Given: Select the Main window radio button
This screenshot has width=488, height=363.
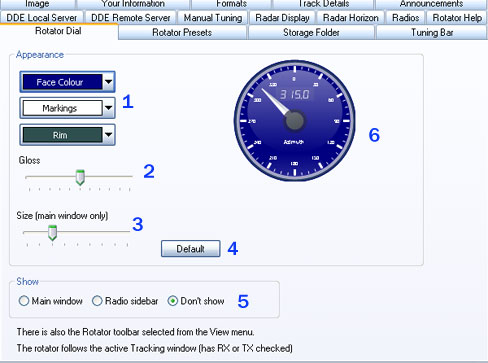Looking at the screenshot, I should point(24,301).
